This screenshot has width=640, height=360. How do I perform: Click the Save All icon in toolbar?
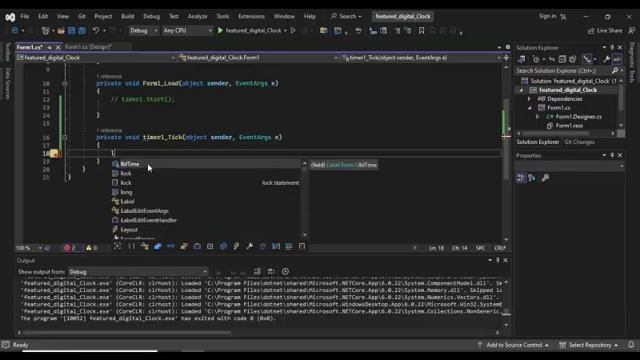(x=82, y=31)
